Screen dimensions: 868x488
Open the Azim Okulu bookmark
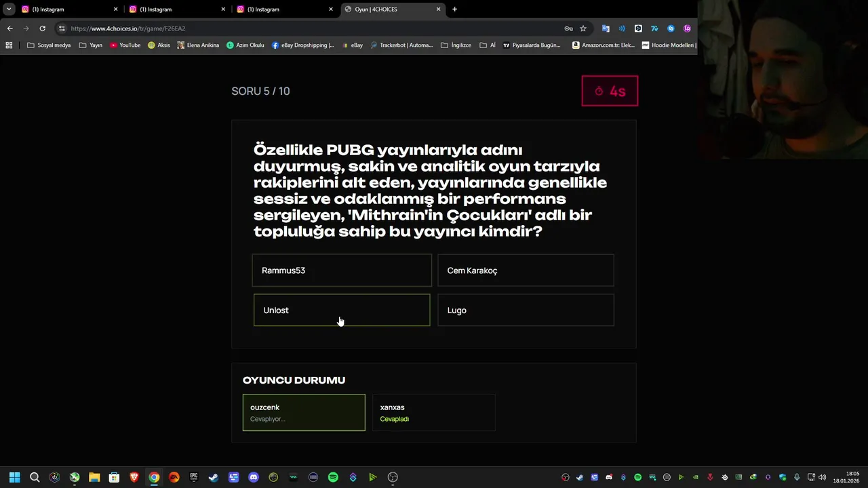coord(245,45)
